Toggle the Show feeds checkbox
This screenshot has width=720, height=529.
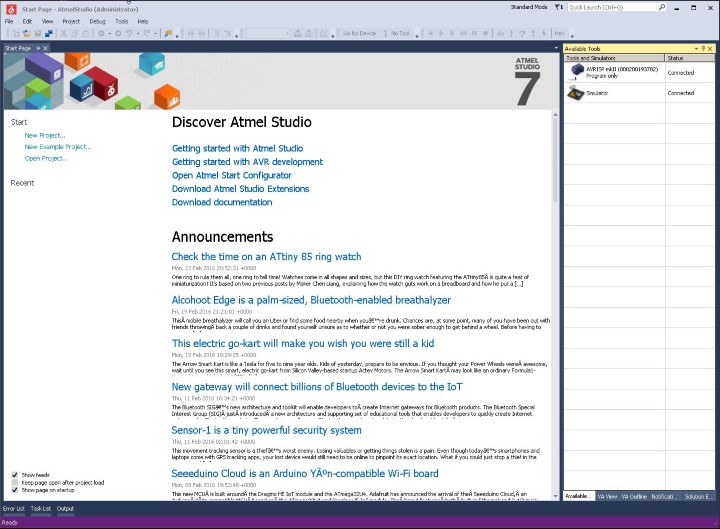[15, 475]
